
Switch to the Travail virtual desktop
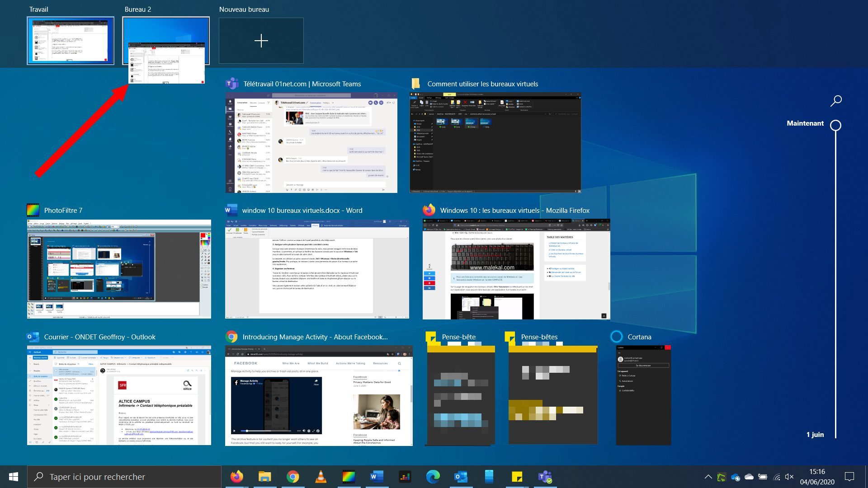pyautogui.click(x=71, y=41)
